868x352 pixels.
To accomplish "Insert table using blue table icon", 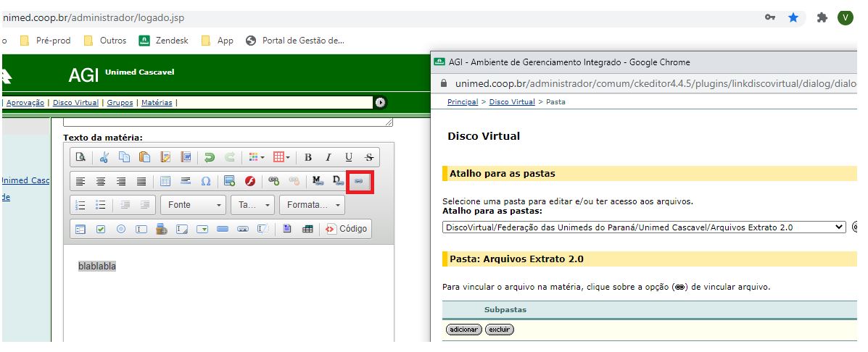I will tap(165, 181).
